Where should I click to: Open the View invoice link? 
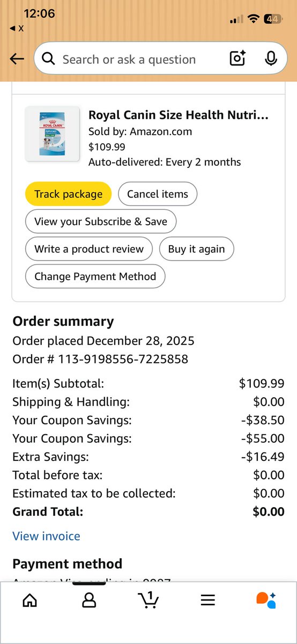point(46,536)
